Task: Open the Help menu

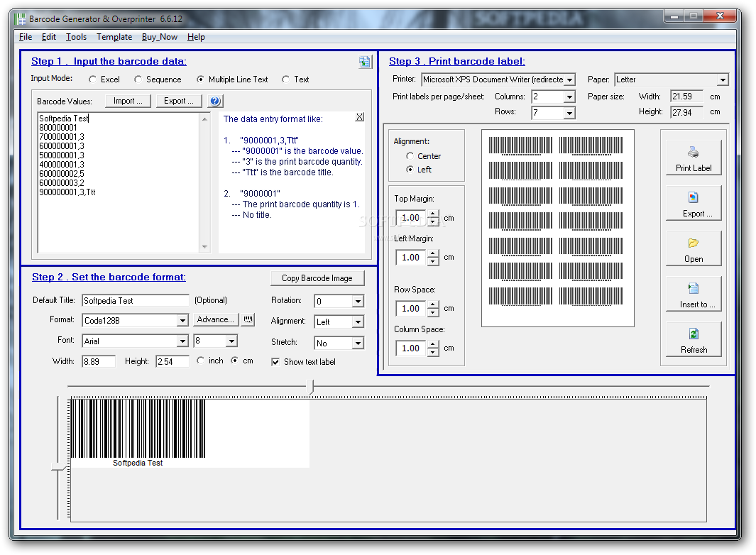Action: [x=196, y=37]
